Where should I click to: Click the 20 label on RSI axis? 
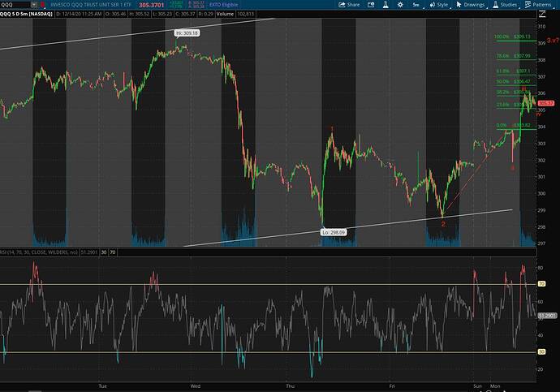click(541, 369)
